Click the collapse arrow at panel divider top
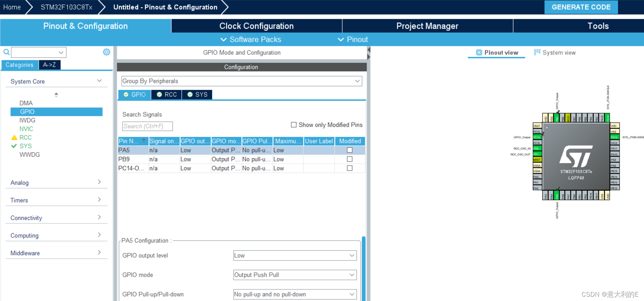Viewport: 644px width, 301px height. [369, 50]
